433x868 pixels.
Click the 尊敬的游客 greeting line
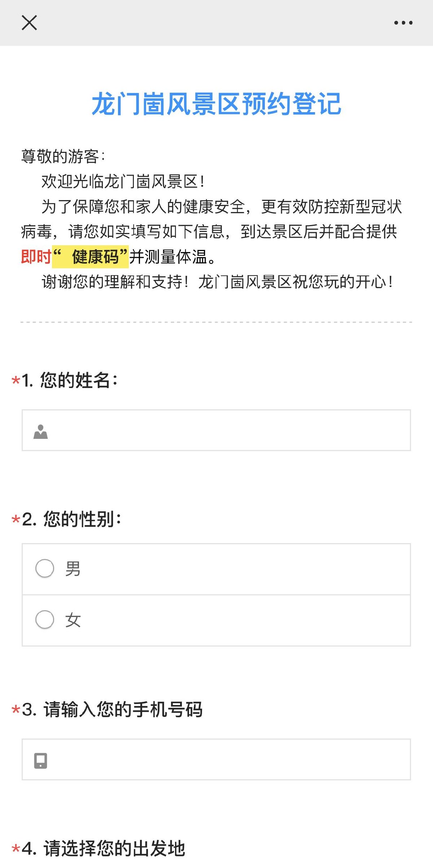coord(63,156)
